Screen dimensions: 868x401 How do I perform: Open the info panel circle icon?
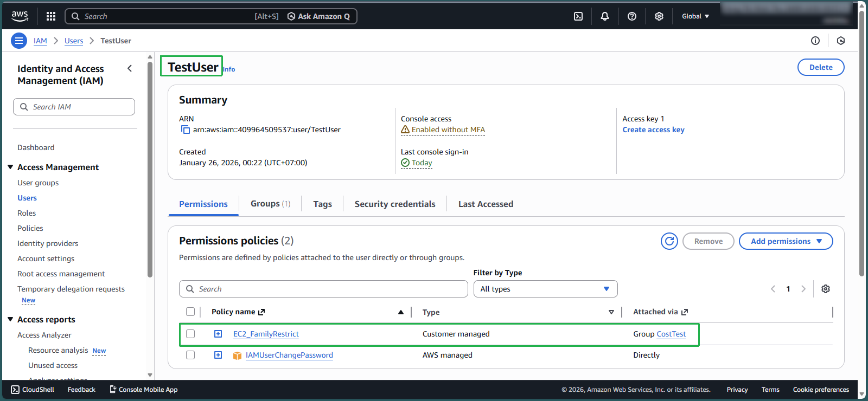[x=815, y=41]
